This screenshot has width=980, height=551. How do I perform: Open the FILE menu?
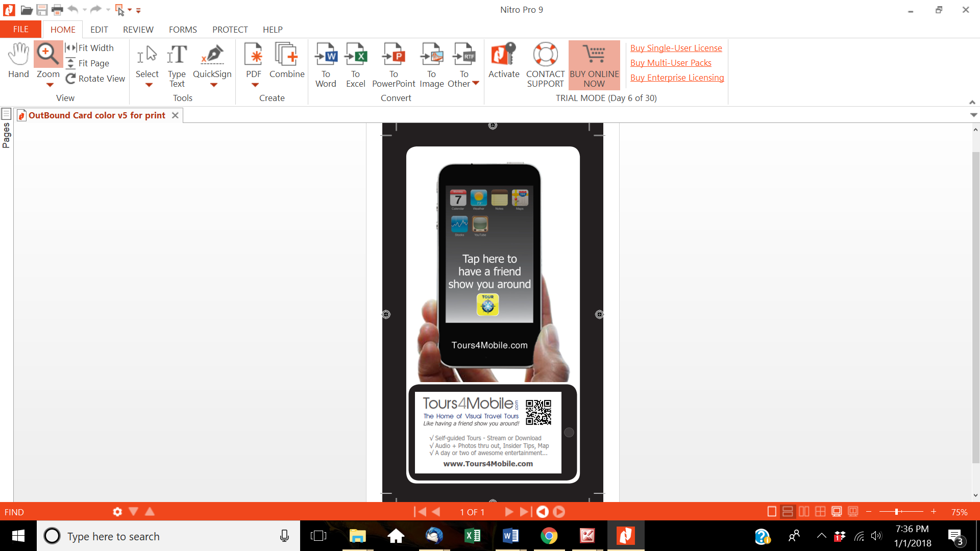pyautogui.click(x=20, y=30)
